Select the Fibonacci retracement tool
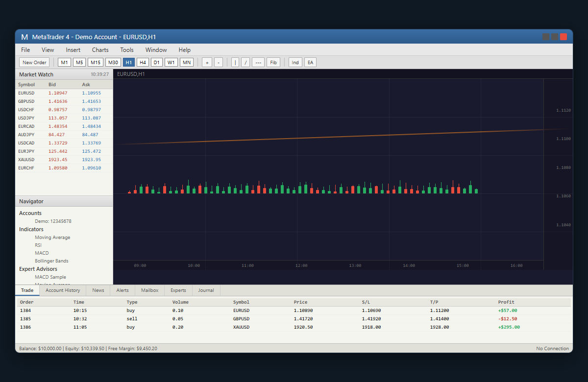 (273, 62)
